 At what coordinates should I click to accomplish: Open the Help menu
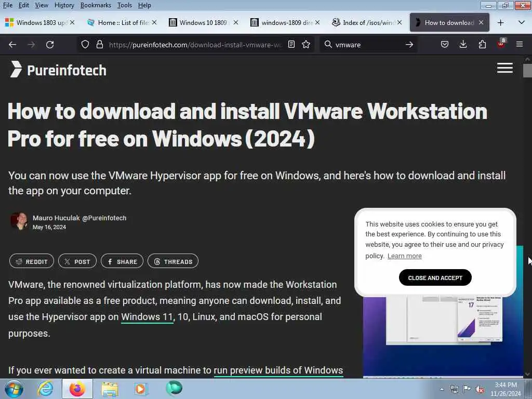144,5
